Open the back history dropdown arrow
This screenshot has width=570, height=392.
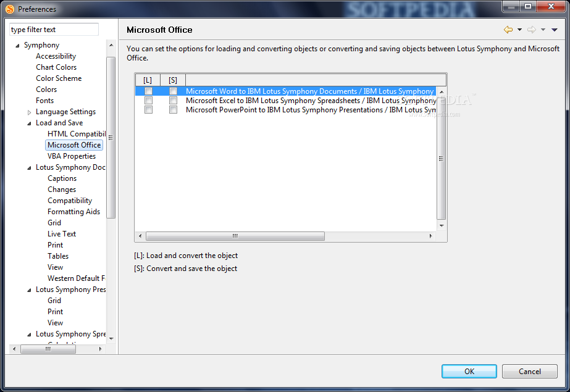click(519, 30)
